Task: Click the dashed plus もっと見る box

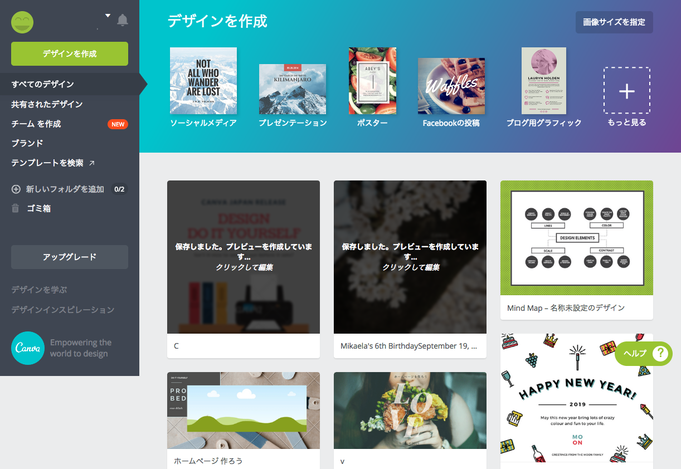Action: (x=627, y=90)
